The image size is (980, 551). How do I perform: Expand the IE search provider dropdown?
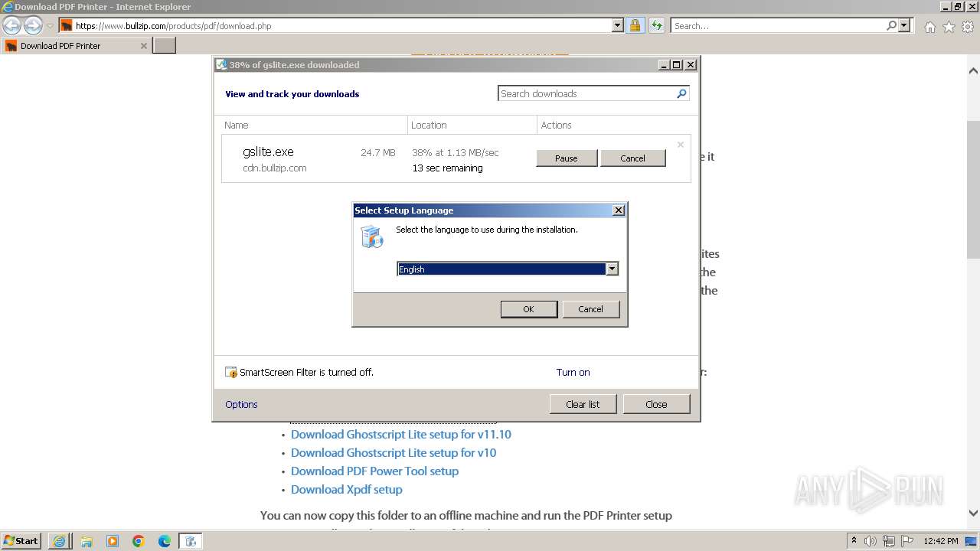point(905,25)
